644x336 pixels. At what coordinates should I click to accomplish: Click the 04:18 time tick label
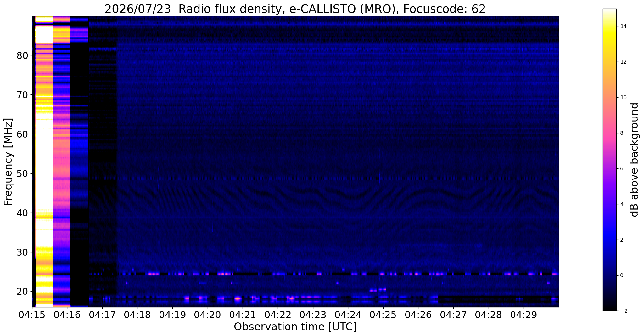tap(137, 315)
